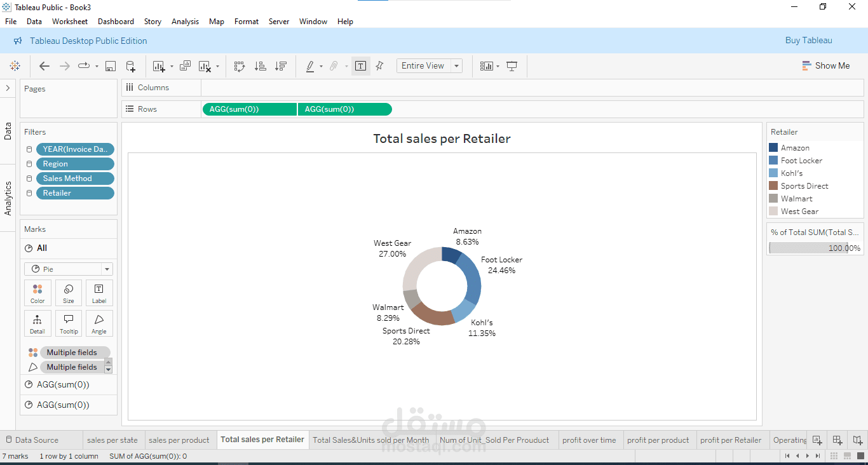
Task: Select the Retailer filter pill
Action: coord(75,193)
